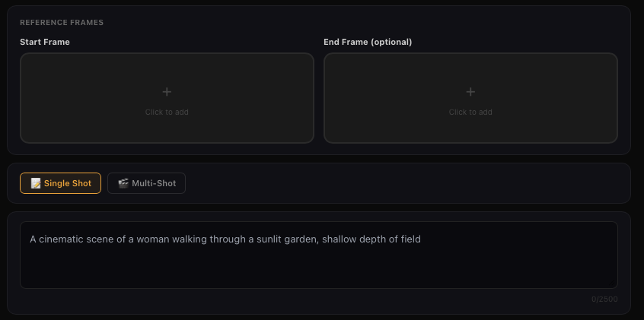
Task: Click the "Start Frame" label
Action: pos(45,42)
